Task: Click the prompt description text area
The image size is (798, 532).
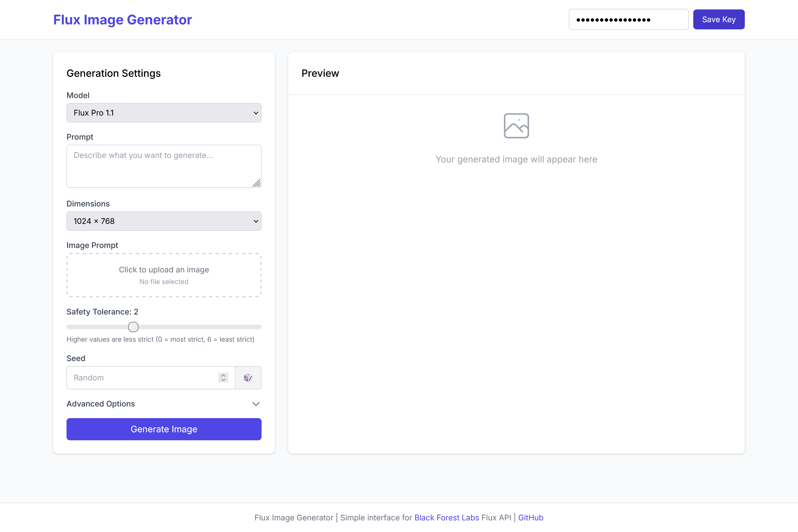Action: [x=164, y=166]
